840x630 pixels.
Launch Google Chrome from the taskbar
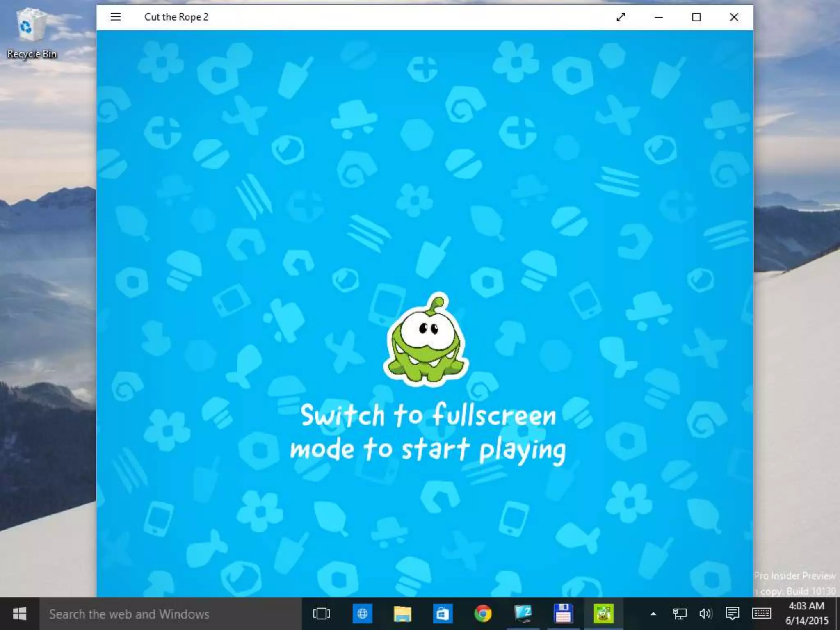(x=483, y=614)
